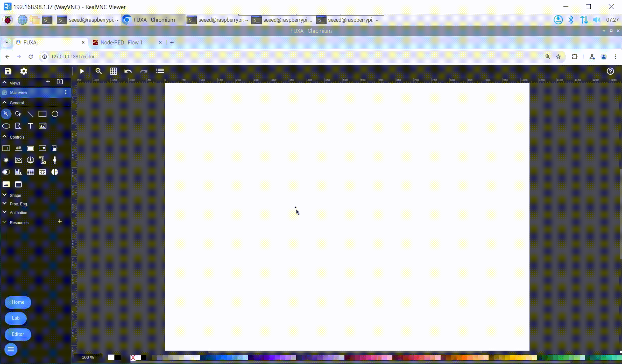Toggle the canvas grid display
The width and height of the screenshot is (622, 364).
113,71
